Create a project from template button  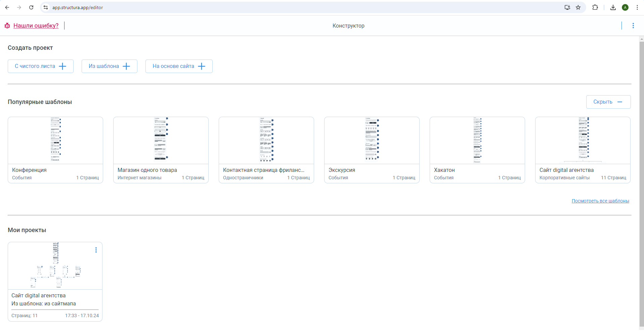coord(109,66)
